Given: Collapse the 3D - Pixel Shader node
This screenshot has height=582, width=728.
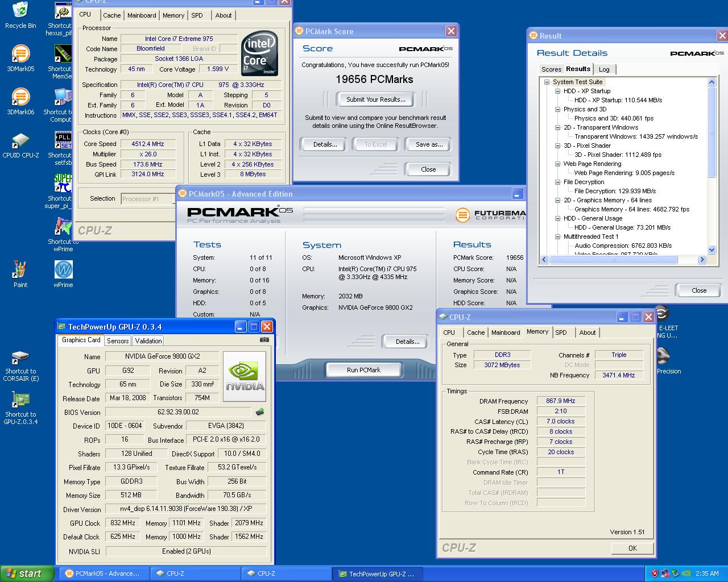Looking at the screenshot, I should pos(558,145).
